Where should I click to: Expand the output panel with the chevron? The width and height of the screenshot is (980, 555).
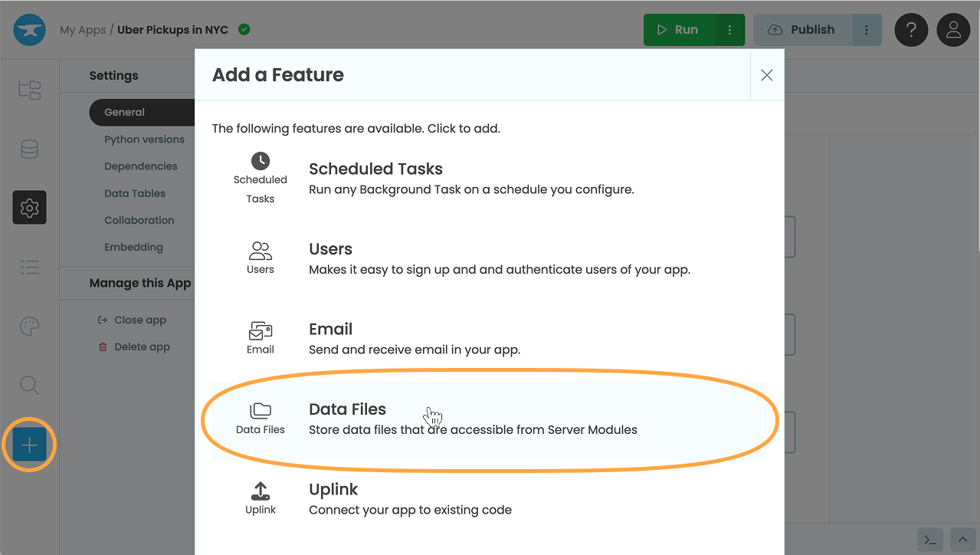pyautogui.click(x=963, y=540)
